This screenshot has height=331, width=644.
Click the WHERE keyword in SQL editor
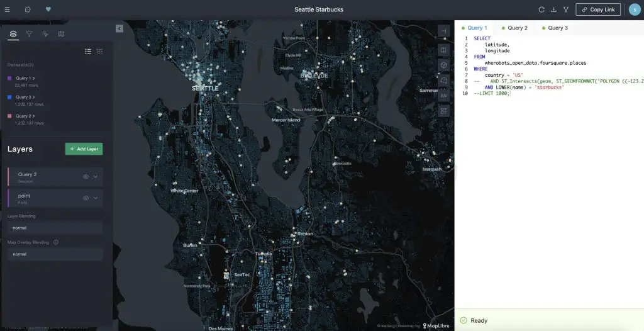coord(480,69)
